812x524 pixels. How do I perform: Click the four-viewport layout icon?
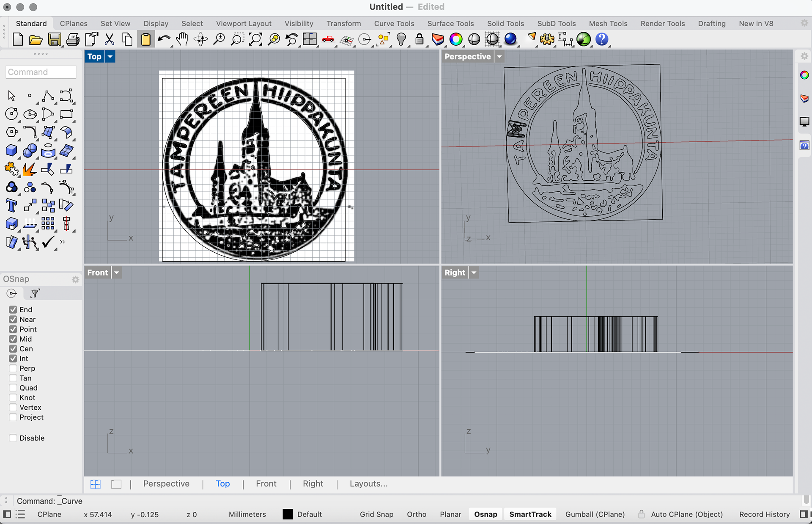310,39
